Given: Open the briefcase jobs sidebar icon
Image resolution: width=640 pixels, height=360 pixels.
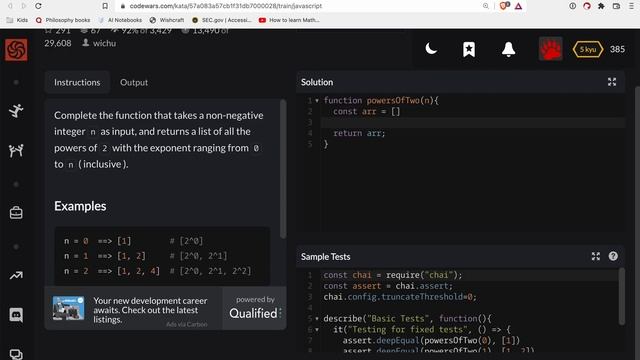Looking at the screenshot, I should (x=16, y=213).
